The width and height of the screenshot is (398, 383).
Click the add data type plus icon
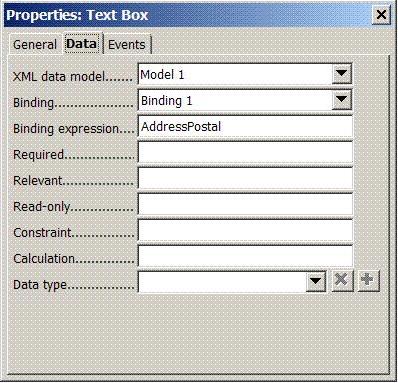[368, 281]
